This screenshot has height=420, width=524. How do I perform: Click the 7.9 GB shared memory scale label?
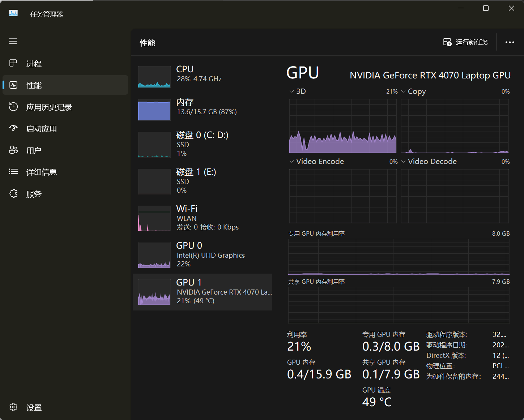(x=501, y=282)
